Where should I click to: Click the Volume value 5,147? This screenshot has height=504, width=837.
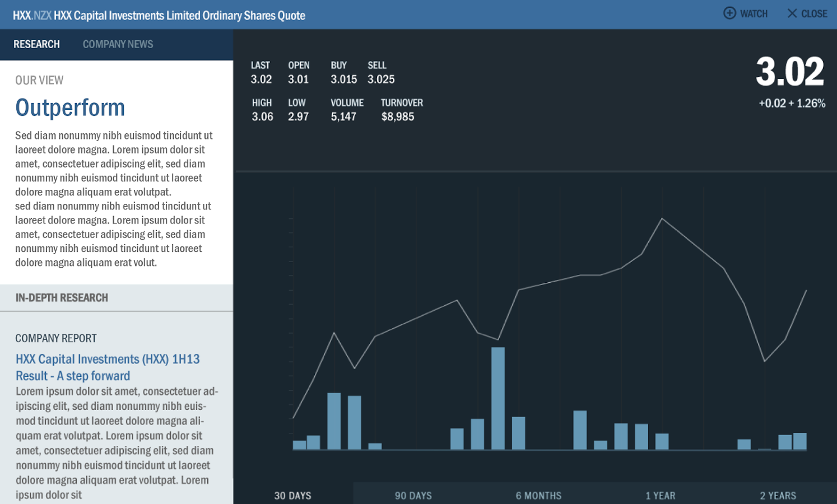[x=343, y=116]
